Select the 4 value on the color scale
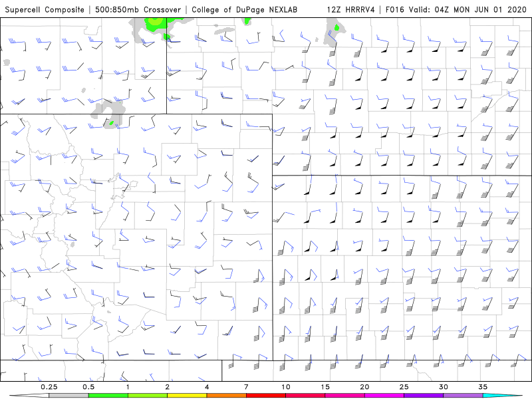This screenshot has width=532, height=399. point(207,387)
